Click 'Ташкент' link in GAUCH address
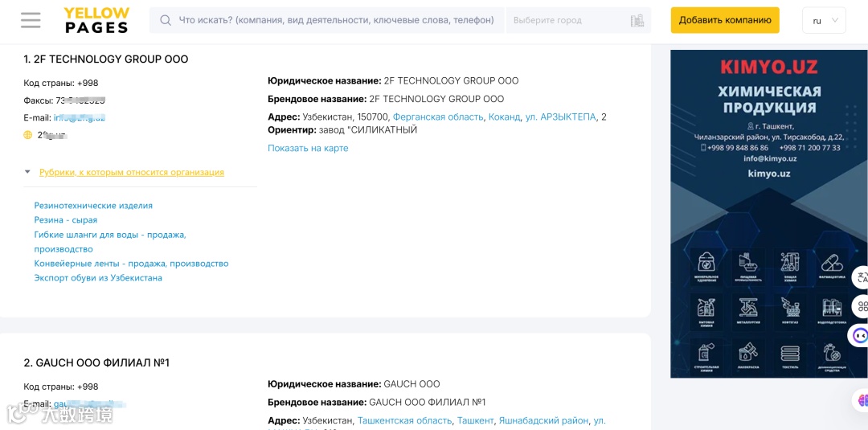The height and width of the screenshot is (430, 868). coord(475,420)
